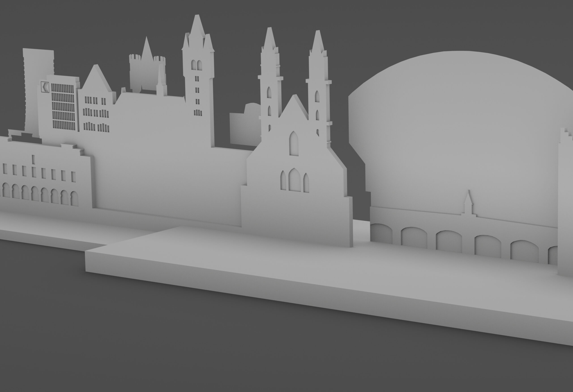Click the rightmost arched arcade opening of the left hall
573x392 pixels.
pos(74,198)
